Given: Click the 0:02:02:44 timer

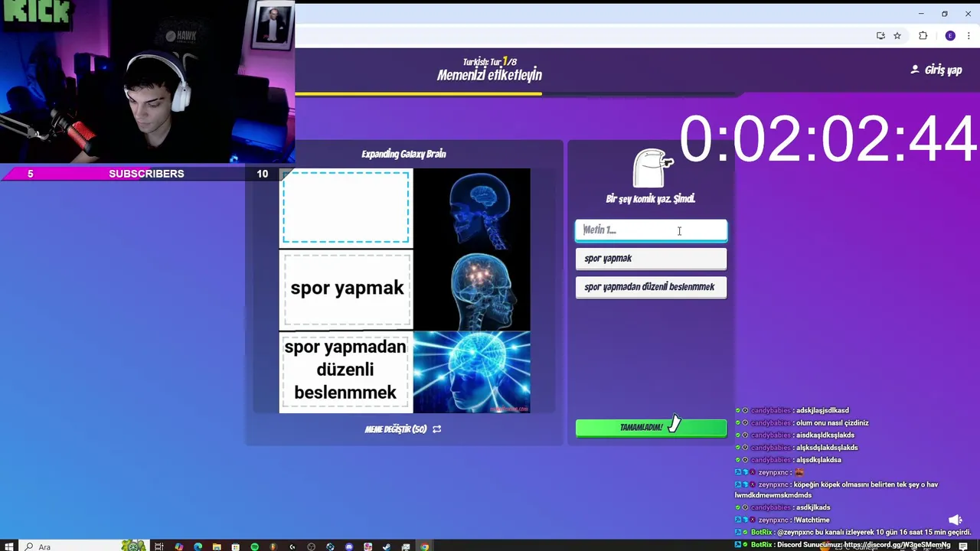Looking at the screenshot, I should point(828,139).
